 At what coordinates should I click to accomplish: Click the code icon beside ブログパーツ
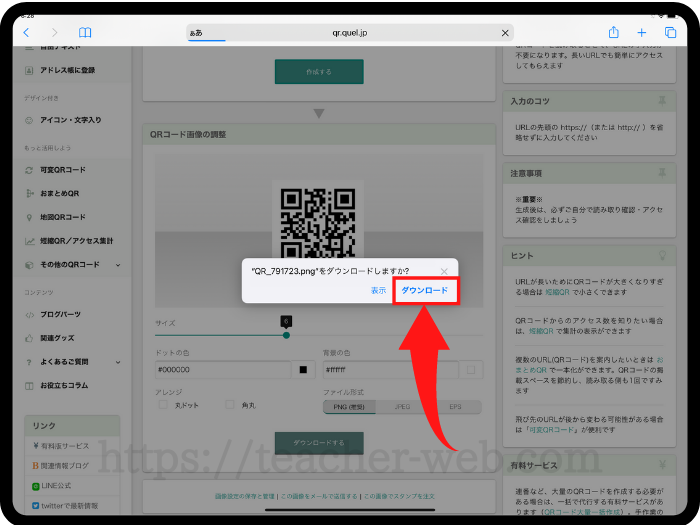click(x=29, y=315)
